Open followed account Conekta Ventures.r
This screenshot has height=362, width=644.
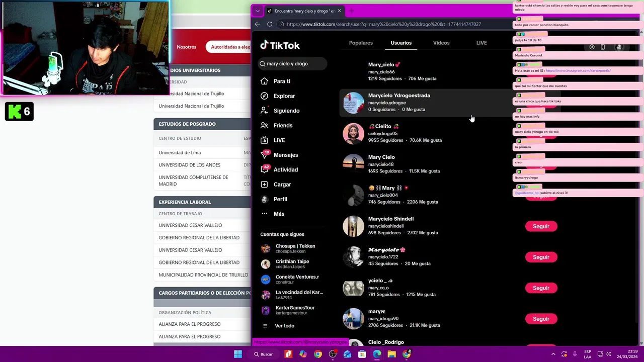(292, 280)
